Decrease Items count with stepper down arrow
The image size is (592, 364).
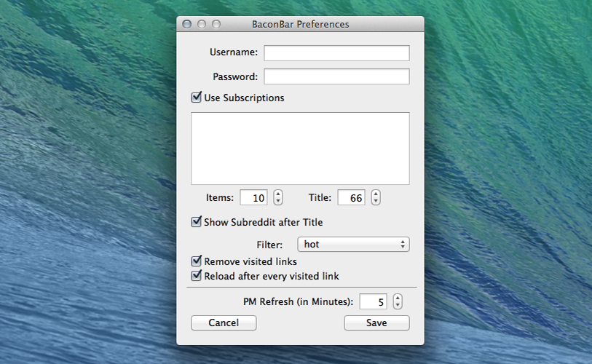click(278, 202)
